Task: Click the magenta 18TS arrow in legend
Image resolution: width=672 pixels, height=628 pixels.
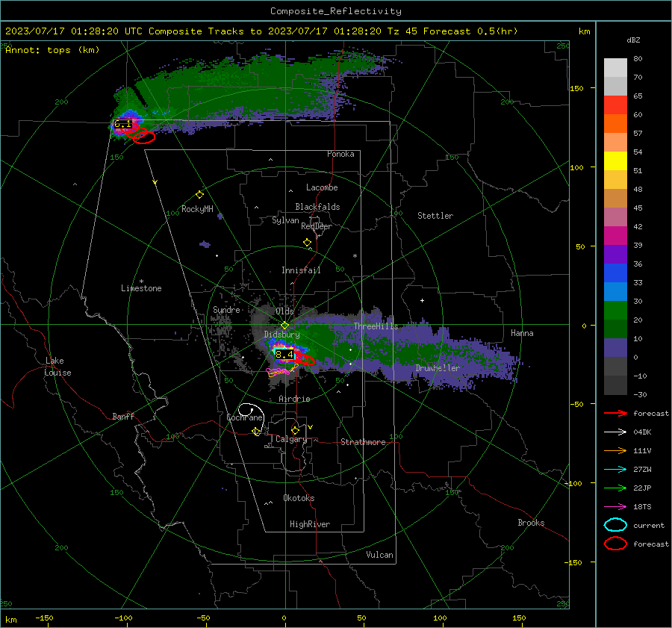Action: pyautogui.click(x=615, y=507)
